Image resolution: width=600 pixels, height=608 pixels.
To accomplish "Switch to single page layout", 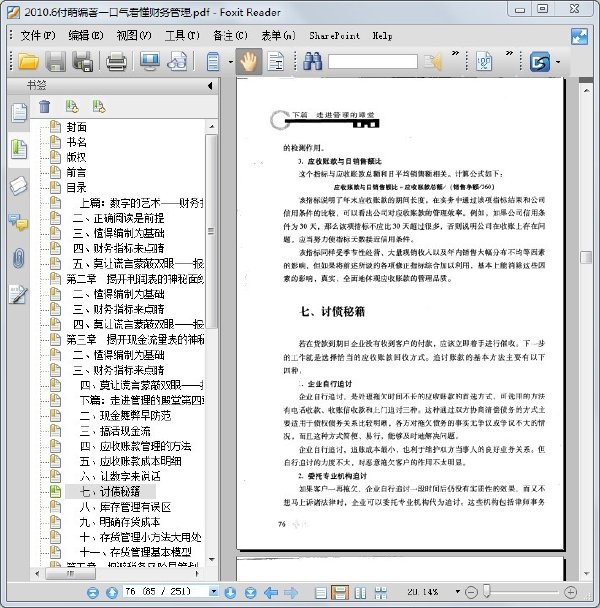I will 321,592.
